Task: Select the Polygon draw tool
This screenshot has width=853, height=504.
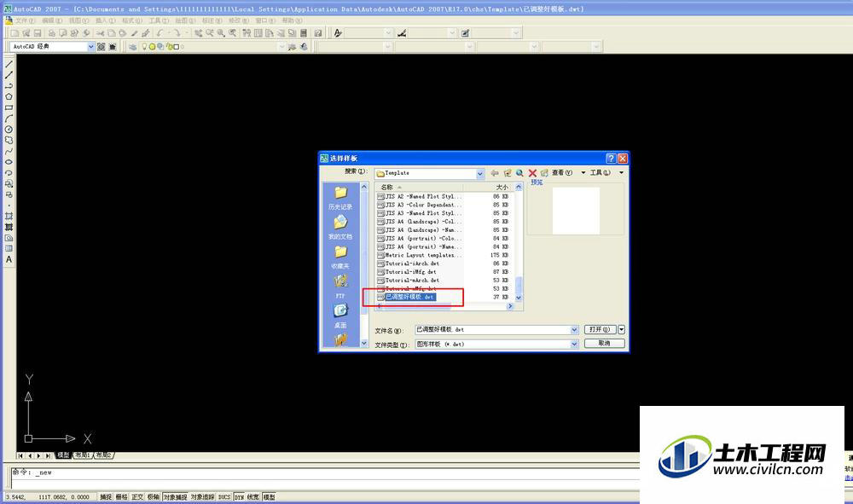Action: [9, 96]
